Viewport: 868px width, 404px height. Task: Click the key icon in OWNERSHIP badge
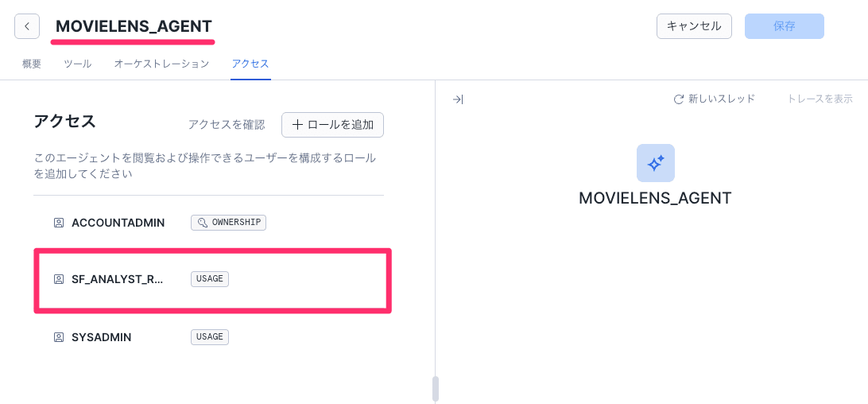tap(202, 223)
